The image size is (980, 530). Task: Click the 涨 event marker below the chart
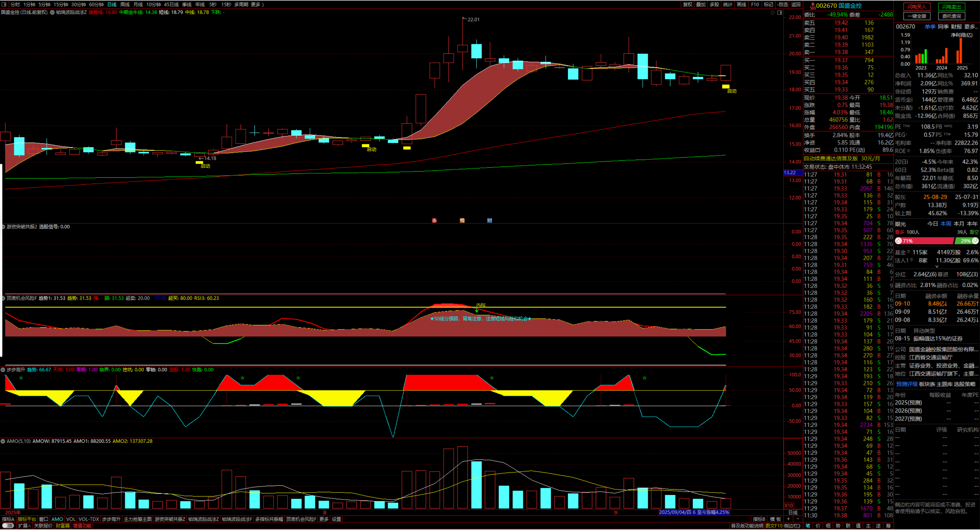(434, 220)
